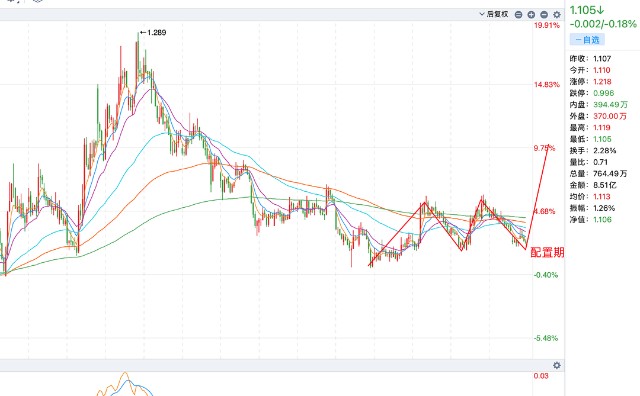Click the -0.002/-0.18% change figure
Image resolution: width=640 pixels, height=396 pixels.
pos(603,24)
